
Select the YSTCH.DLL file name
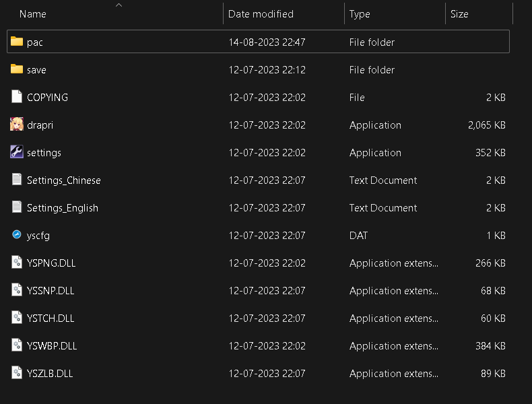coord(51,318)
